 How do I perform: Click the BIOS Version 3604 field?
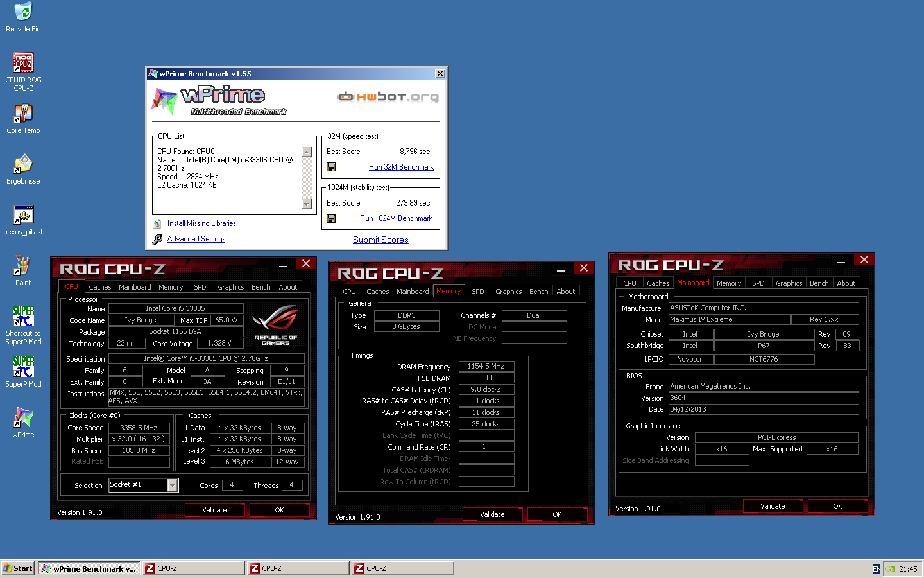tap(764, 398)
